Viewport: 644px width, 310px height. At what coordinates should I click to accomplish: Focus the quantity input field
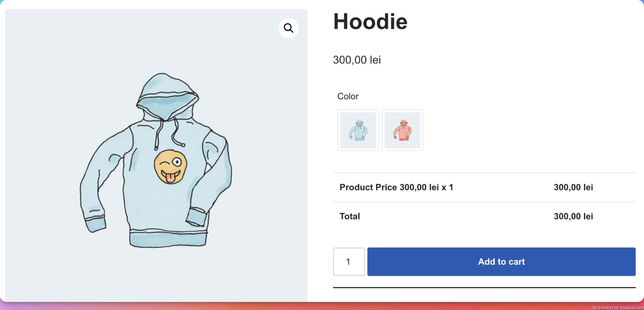tap(349, 262)
